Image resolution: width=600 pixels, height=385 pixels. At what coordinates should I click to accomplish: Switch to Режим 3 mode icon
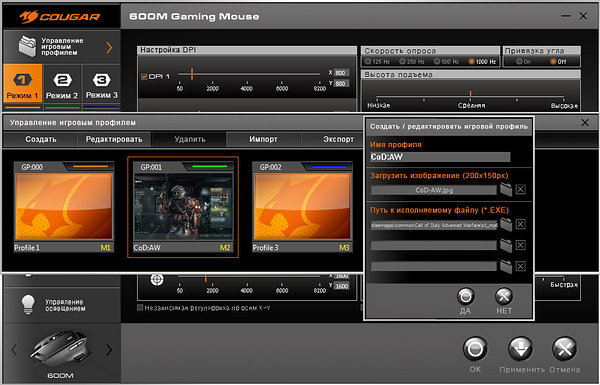pyautogui.click(x=101, y=80)
